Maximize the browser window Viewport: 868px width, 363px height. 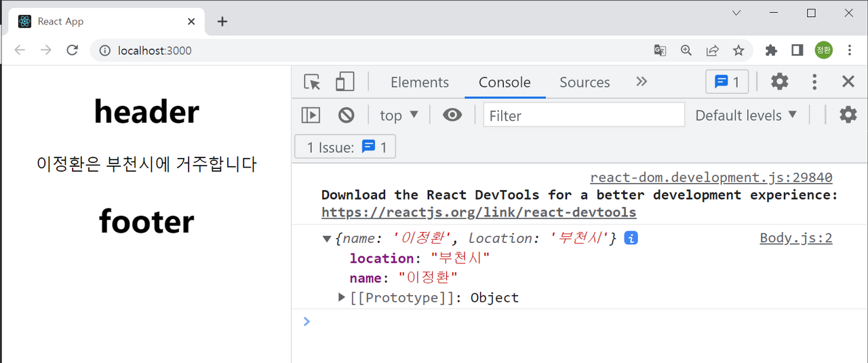coord(811,13)
